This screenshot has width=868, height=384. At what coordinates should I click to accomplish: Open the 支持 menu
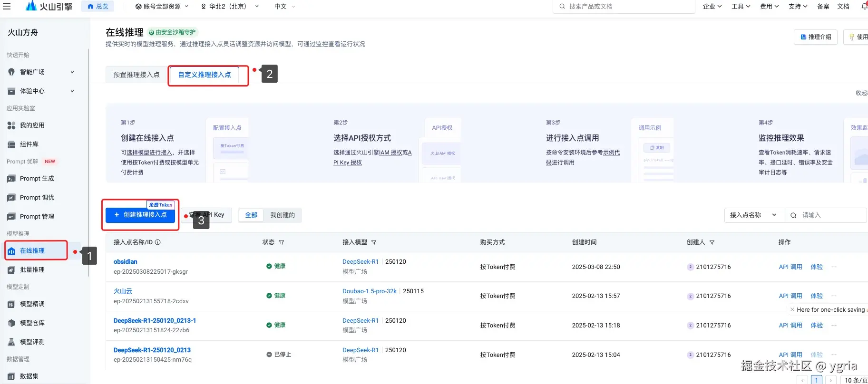798,7
